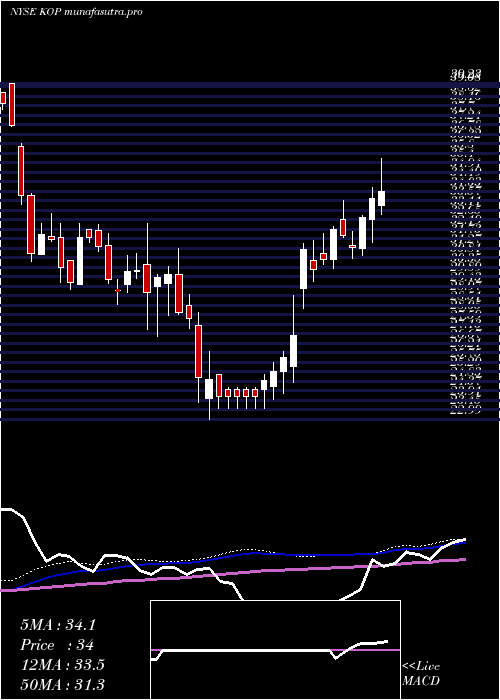Click inside the MACD inset chart box
The height and width of the screenshot is (700, 500).
[x=275, y=650]
